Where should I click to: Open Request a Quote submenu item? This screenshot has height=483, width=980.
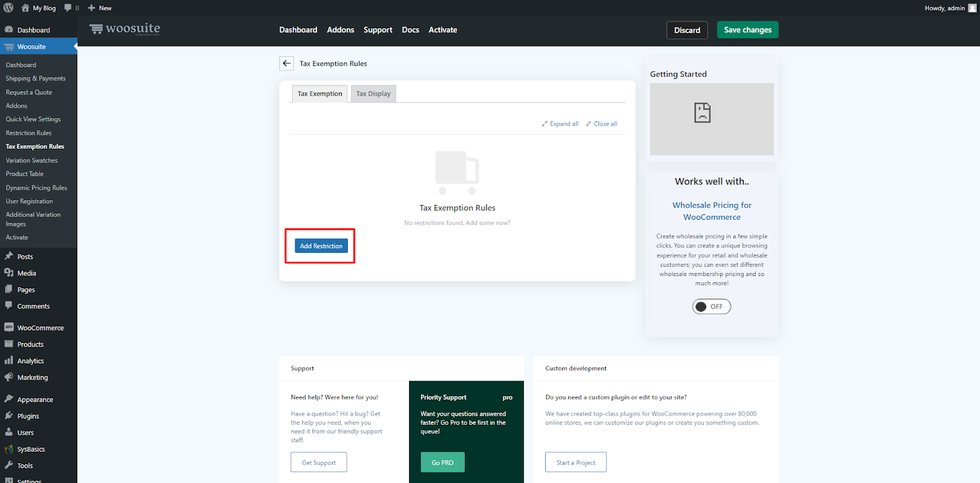point(29,92)
